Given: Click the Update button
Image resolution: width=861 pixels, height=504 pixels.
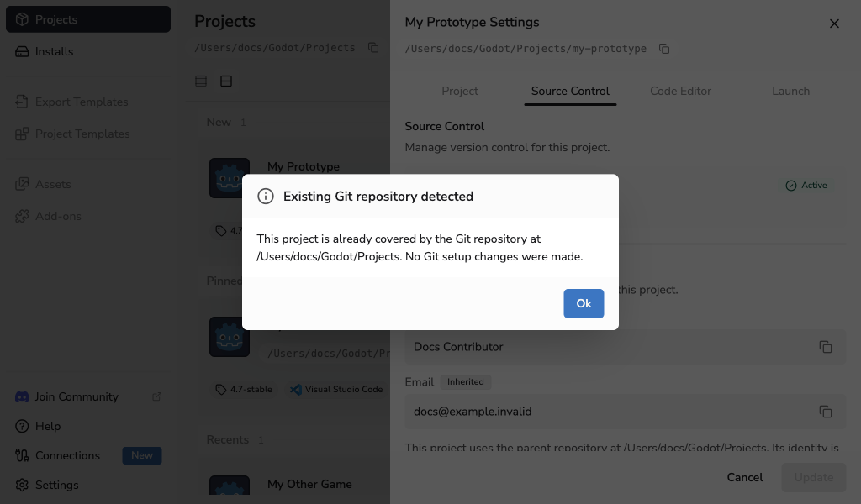Looking at the screenshot, I should 814,477.
